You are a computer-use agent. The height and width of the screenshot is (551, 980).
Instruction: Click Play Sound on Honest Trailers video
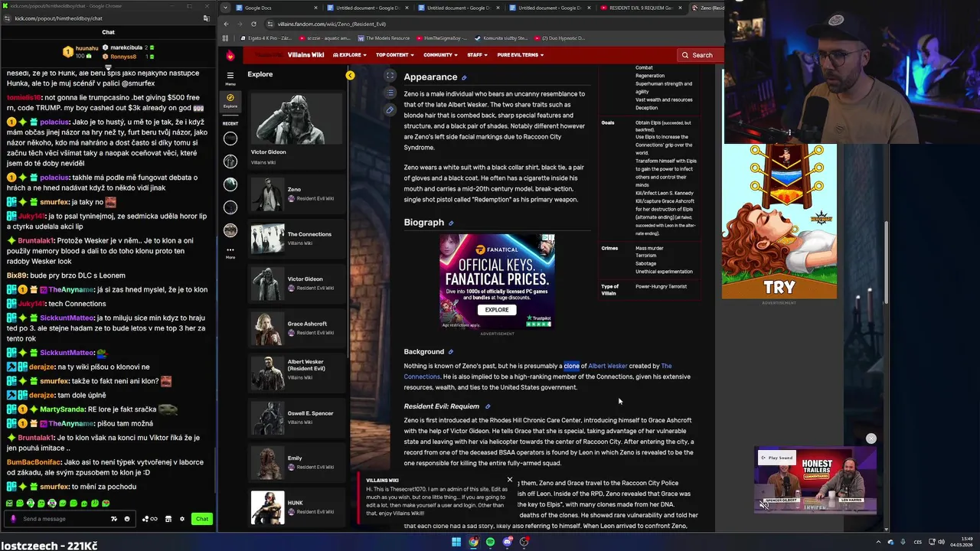point(776,458)
